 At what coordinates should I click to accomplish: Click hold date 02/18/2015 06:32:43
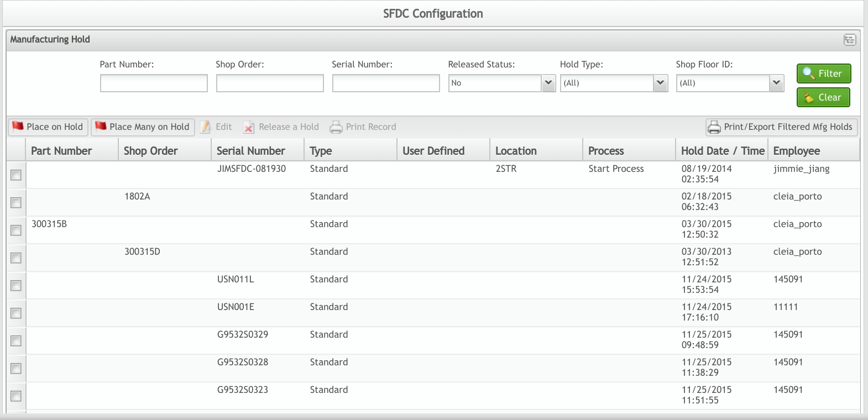click(707, 202)
